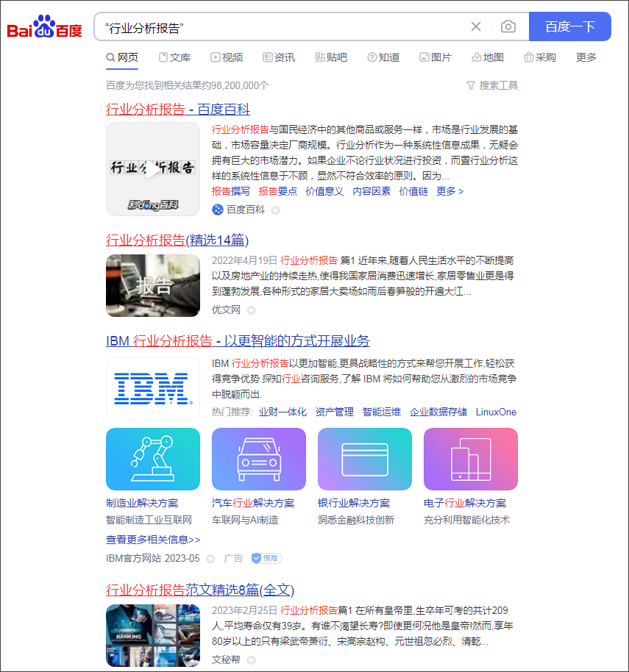Expand the dropdown arrow beside 文秘帮
Screen dimensions: 629x672
click(x=252, y=660)
